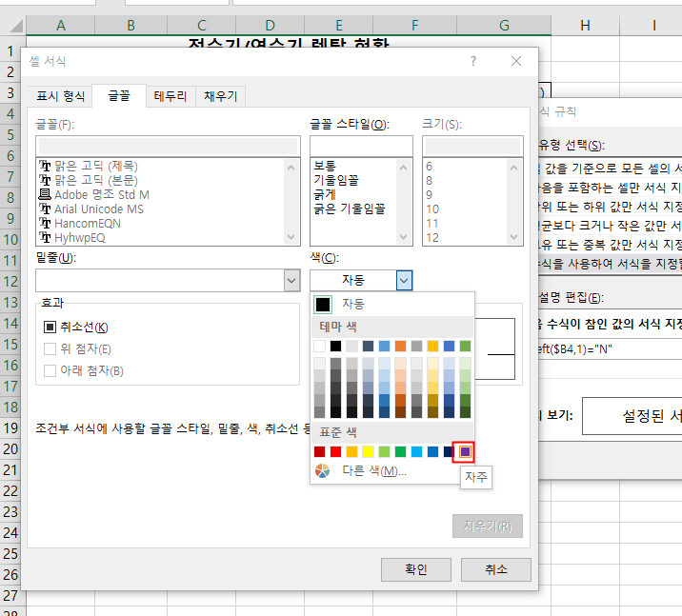This screenshot has height=616, width=682.
Task: Pick green theme color swatch in top row
Action: coord(465,346)
